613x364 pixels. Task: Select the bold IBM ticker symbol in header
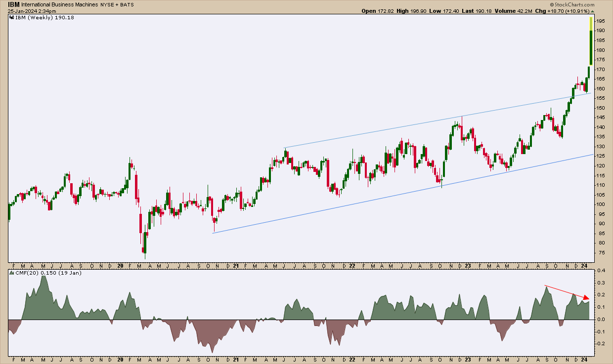point(13,4)
